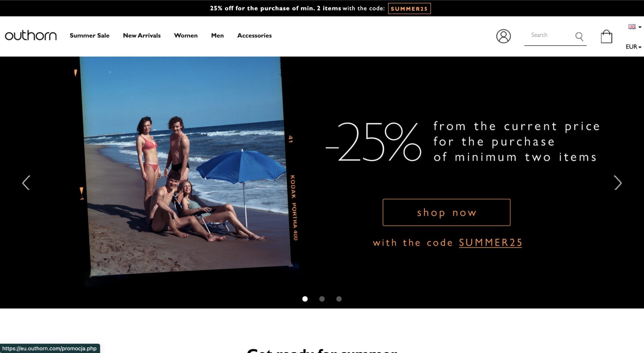Select the first carousel dot
This screenshot has width=644, height=353.
coord(305,299)
